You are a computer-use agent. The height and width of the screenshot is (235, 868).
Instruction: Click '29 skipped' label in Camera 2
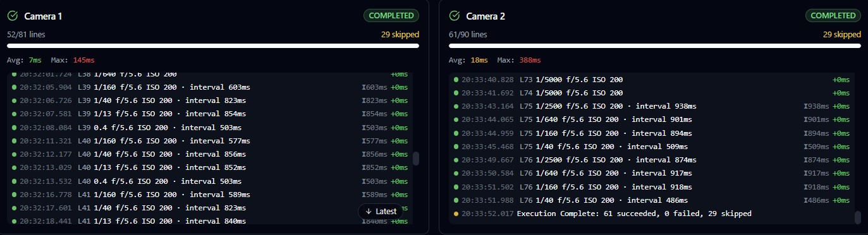point(841,34)
